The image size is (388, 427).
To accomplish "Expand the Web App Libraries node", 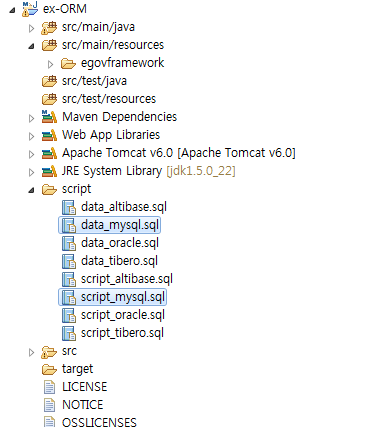I will (31, 136).
